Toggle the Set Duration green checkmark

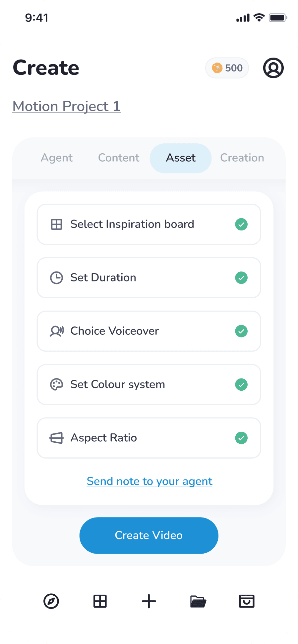(x=241, y=278)
